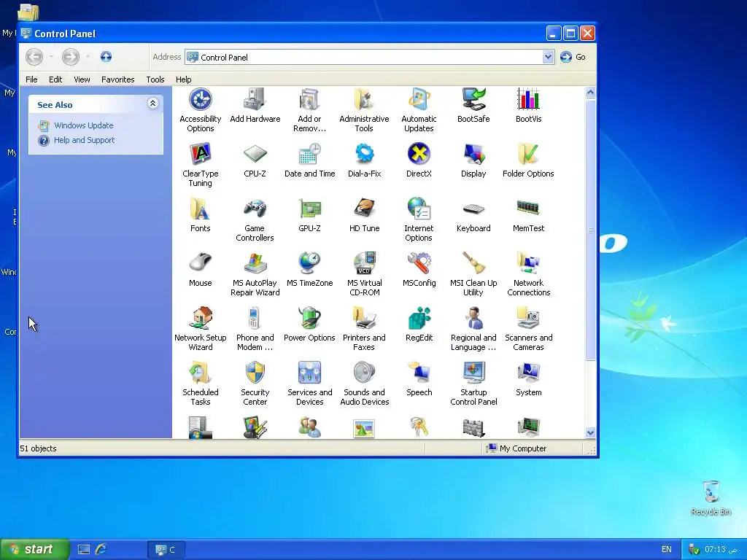Screen dimensions: 747x560
Task: Launch MS AutoPlay Repair Wizard
Action: point(255,275)
